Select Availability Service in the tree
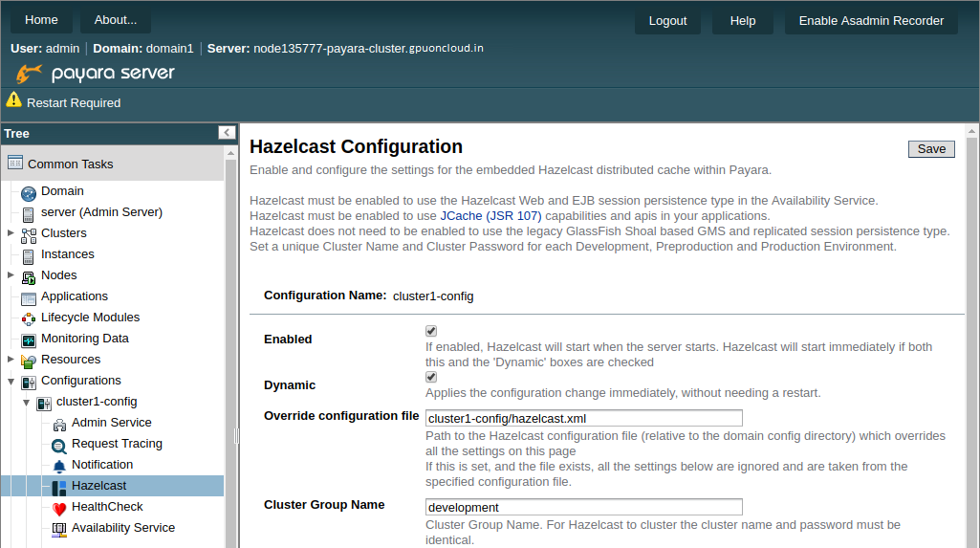The width and height of the screenshot is (980, 548). 122,528
